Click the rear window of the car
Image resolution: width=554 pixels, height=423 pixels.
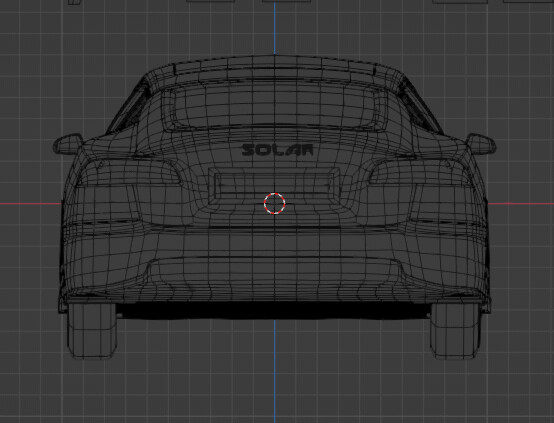(275, 107)
